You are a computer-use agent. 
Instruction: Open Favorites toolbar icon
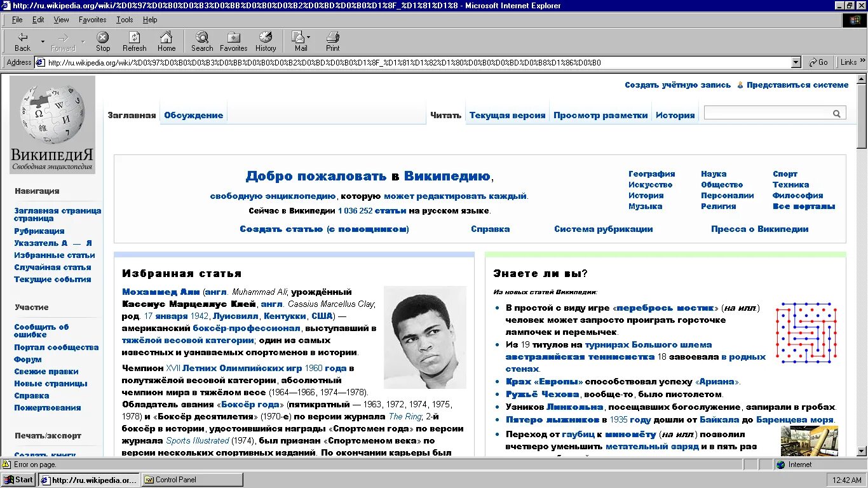pyautogui.click(x=234, y=42)
